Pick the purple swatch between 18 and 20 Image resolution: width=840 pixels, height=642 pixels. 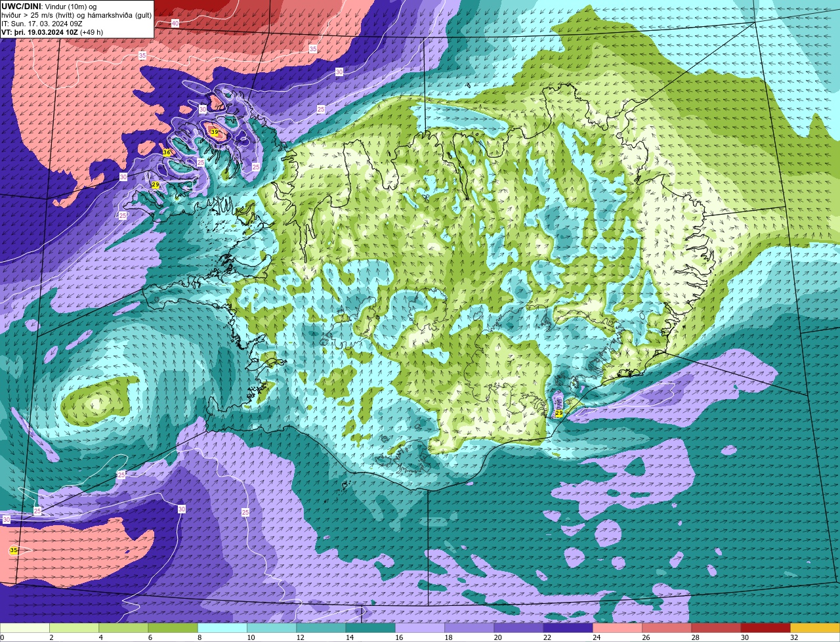(x=469, y=628)
